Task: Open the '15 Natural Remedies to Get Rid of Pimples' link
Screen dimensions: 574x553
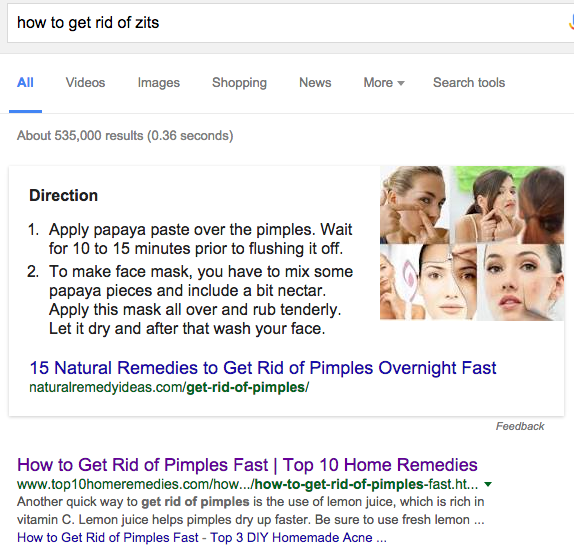Action: (x=262, y=368)
